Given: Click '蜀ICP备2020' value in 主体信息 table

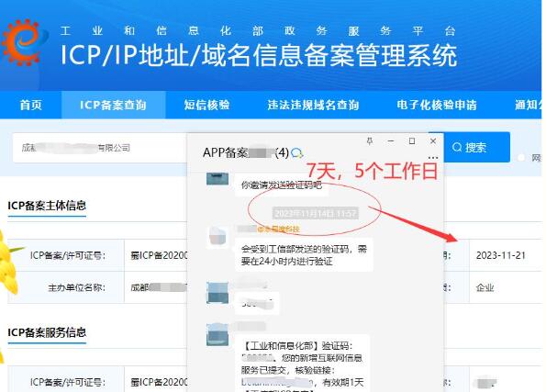Looking at the screenshot, I should (159, 255).
